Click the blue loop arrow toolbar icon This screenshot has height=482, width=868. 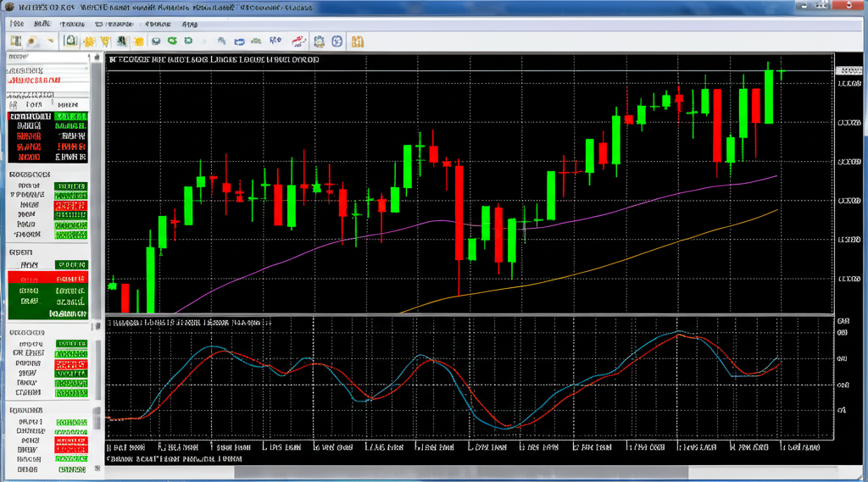point(239,42)
